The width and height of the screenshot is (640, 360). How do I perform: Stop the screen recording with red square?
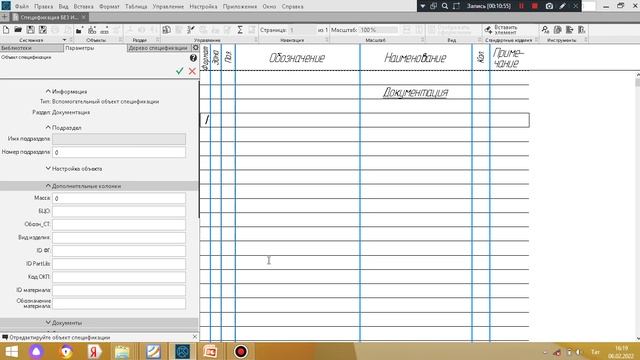click(x=535, y=6)
